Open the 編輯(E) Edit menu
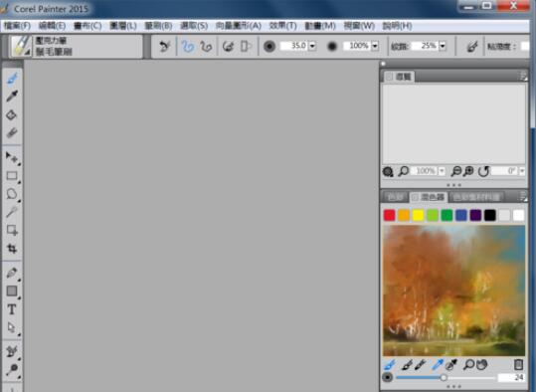The image size is (536, 392). coord(52,26)
